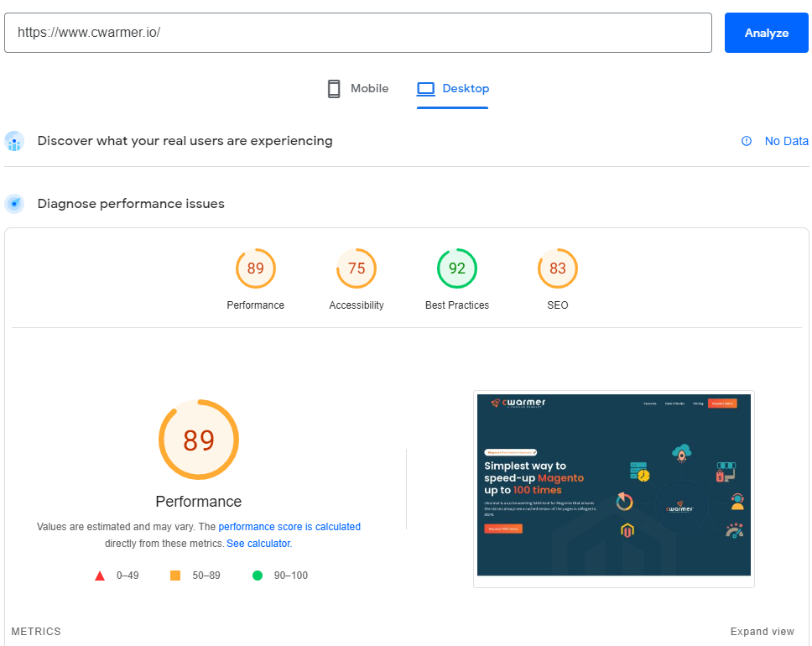Open the See calculator link
812x646 pixels.
click(x=258, y=543)
